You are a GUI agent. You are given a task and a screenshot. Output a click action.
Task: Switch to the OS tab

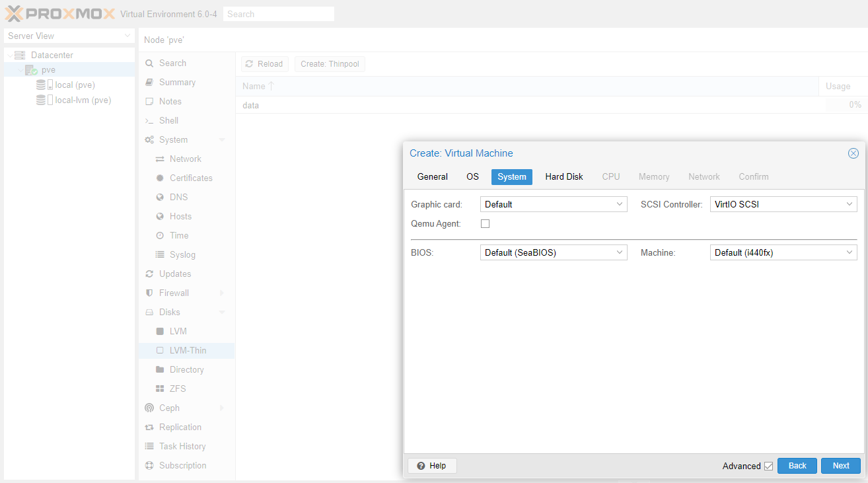click(x=472, y=177)
